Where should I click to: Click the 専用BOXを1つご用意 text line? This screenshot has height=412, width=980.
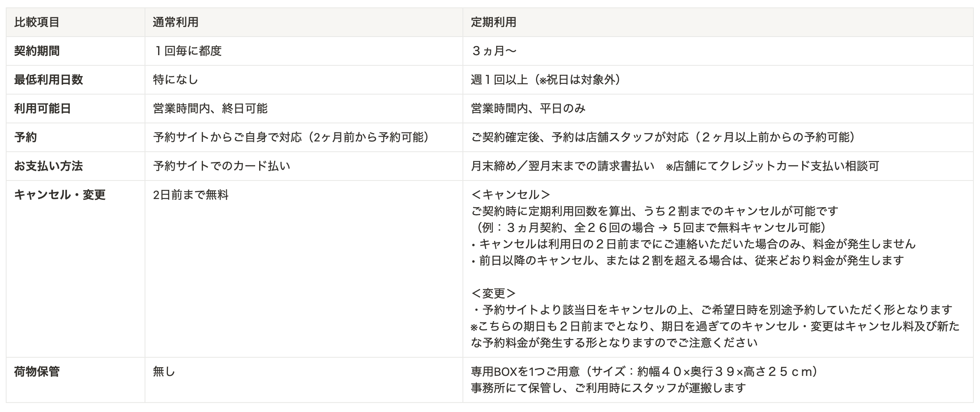tap(644, 372)
